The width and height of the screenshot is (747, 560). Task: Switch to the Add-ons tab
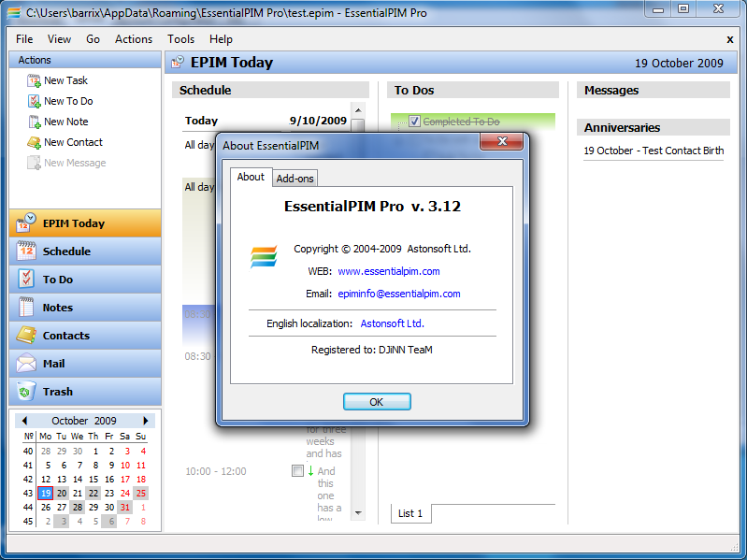pos(294,179)
